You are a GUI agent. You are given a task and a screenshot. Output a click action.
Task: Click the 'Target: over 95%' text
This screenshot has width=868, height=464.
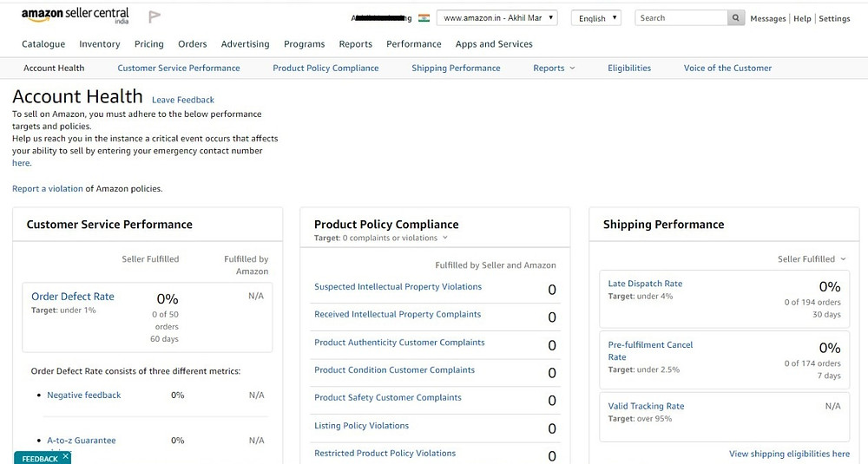pyautogui.click(x=640, y=419)
